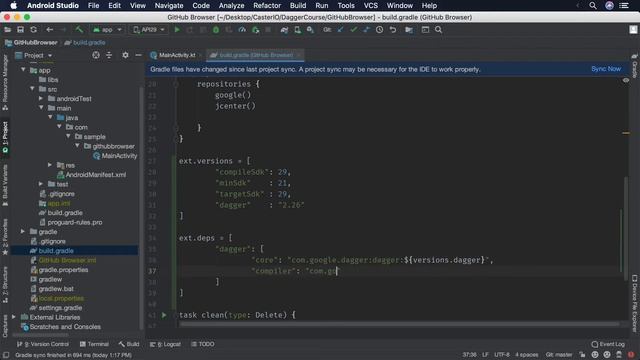640x360 pixels.
Task: Expand the res folder
Action: click(x=50, y=165)
